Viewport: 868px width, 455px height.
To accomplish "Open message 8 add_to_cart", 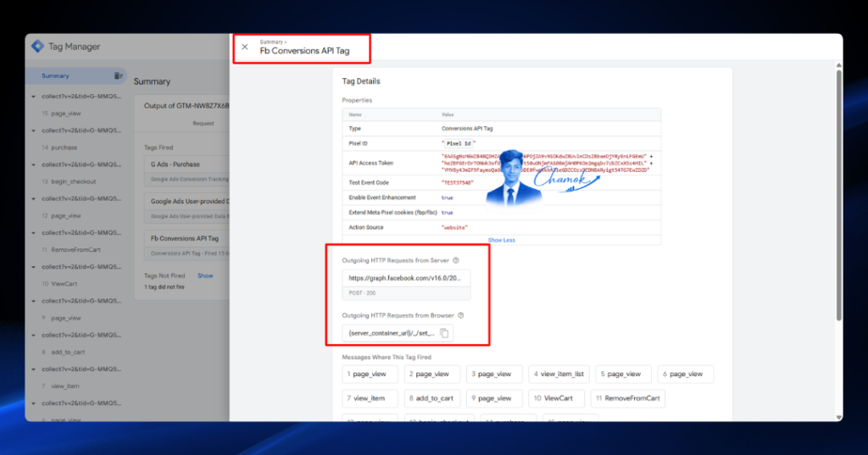I will [x=431, y=398].
